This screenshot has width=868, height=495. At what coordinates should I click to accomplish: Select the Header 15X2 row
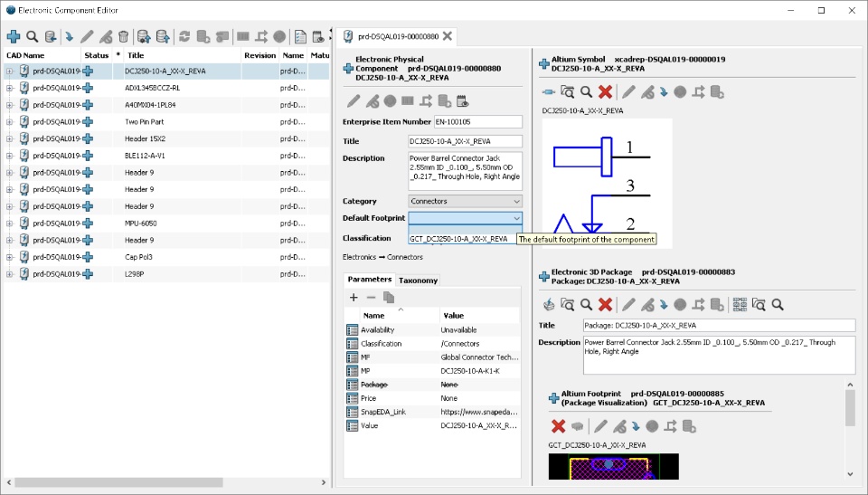pos(166,138)
